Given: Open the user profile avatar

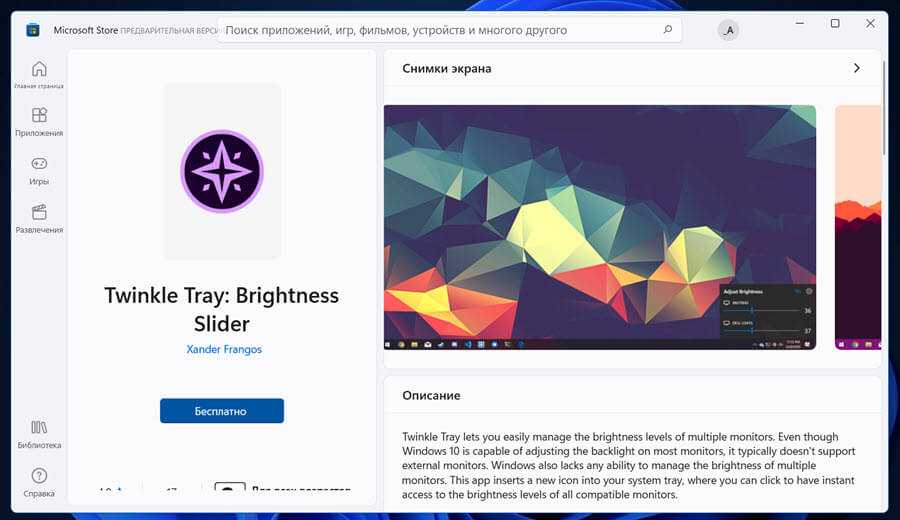Looking at the screenshot, I should [728, 30].
